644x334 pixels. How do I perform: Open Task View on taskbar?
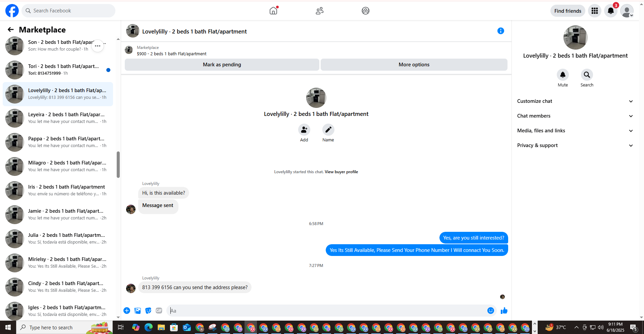pos(121,327)
